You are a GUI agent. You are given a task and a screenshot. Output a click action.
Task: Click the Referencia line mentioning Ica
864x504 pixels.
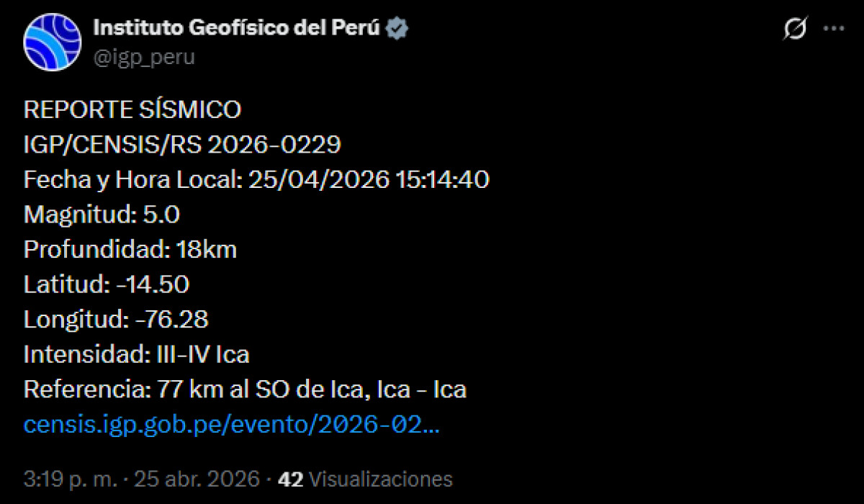click(245, 390)
